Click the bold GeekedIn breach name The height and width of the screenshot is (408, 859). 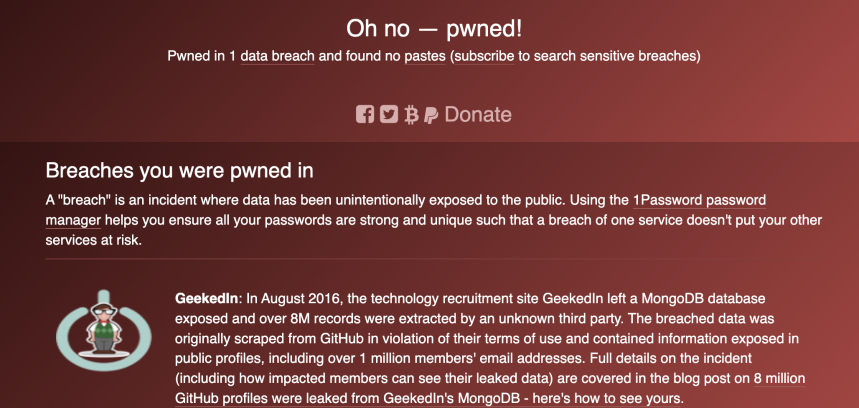[x=206, y=299]
